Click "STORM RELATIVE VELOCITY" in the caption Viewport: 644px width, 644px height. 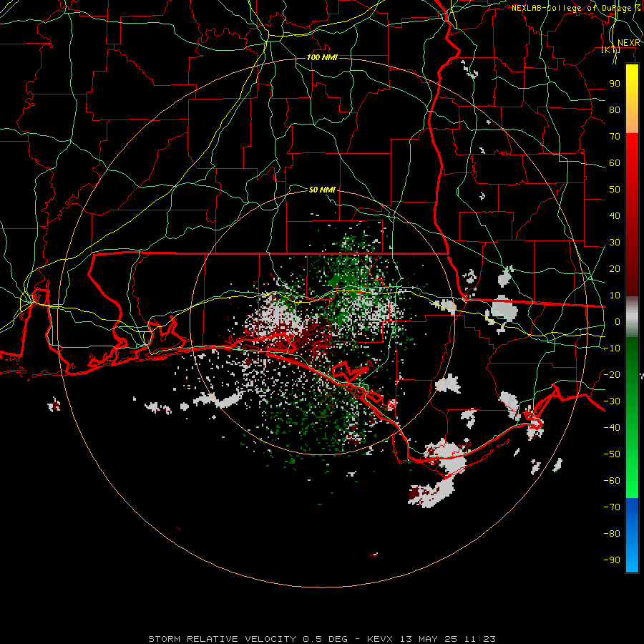click(x=221, y=639)
